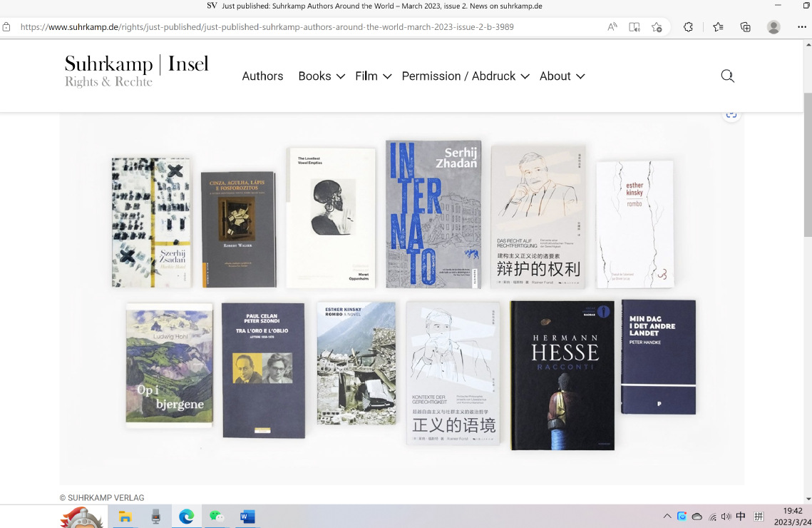
Task: Toggle the Chinese input method indicator
Action: [741, 517]
